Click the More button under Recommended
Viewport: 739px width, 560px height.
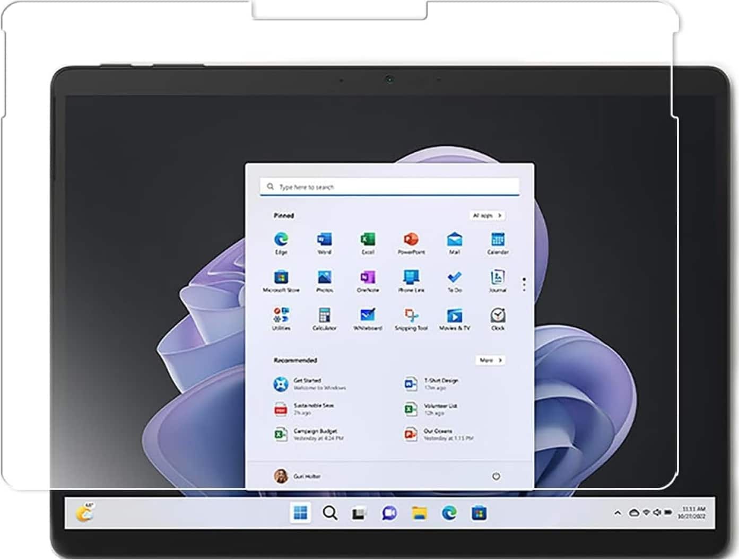point(490,360)
